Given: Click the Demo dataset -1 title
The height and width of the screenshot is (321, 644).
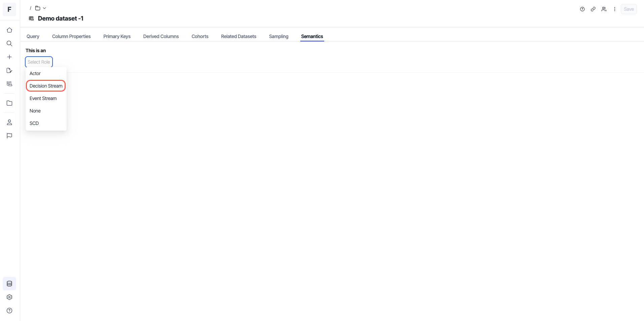Looking at the screenshot, I should [x=61, y=19].
